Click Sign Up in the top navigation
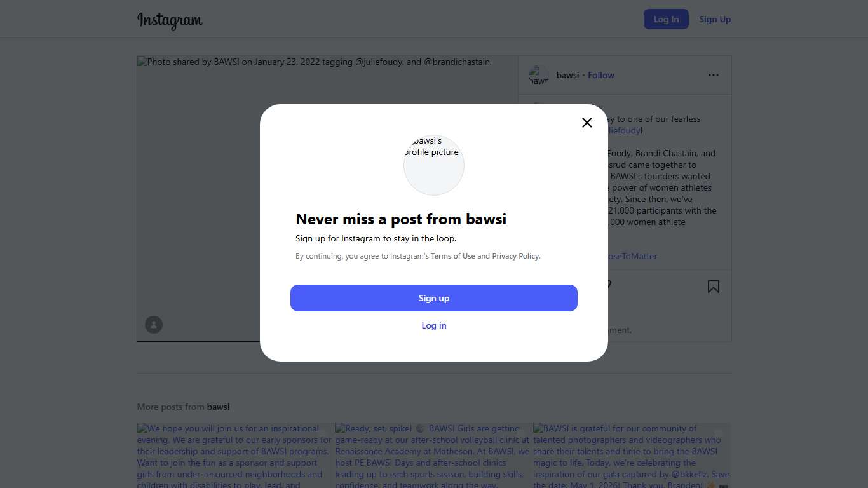Viewport: 868px width, 488px height. pyautogui.click(x=715, y=19)
